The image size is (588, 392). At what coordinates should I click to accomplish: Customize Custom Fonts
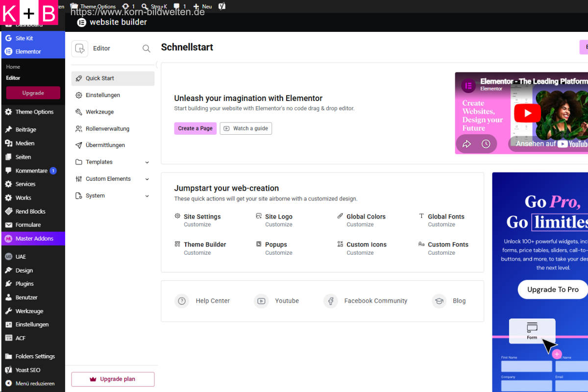[441, 253]
